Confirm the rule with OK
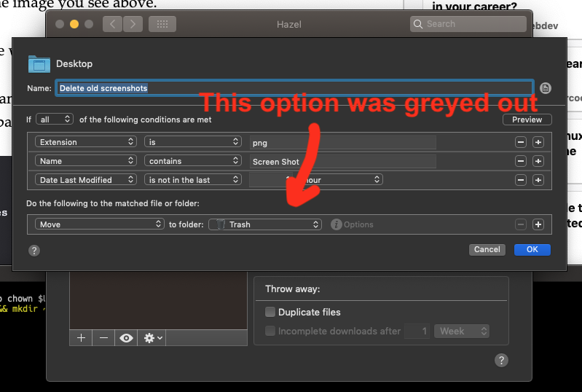582x392 pixels. click(532, 249)
